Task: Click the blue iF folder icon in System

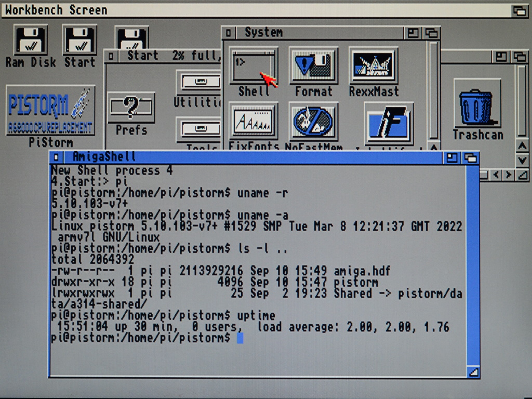Action: [389, 124]
